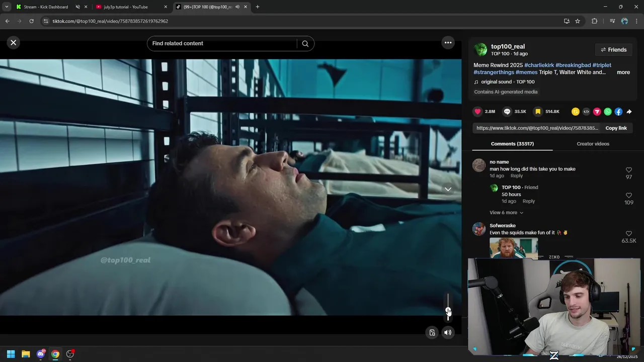Viewport: 644px width, 362px height.
Task: Click the floating player icon beside volume
Action: [432, 332]
